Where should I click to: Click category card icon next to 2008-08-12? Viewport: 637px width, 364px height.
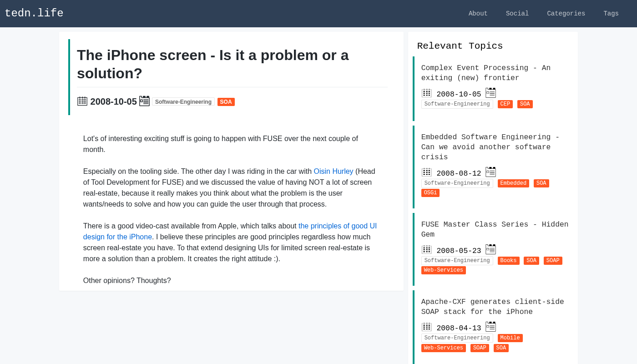coord(490,172)
